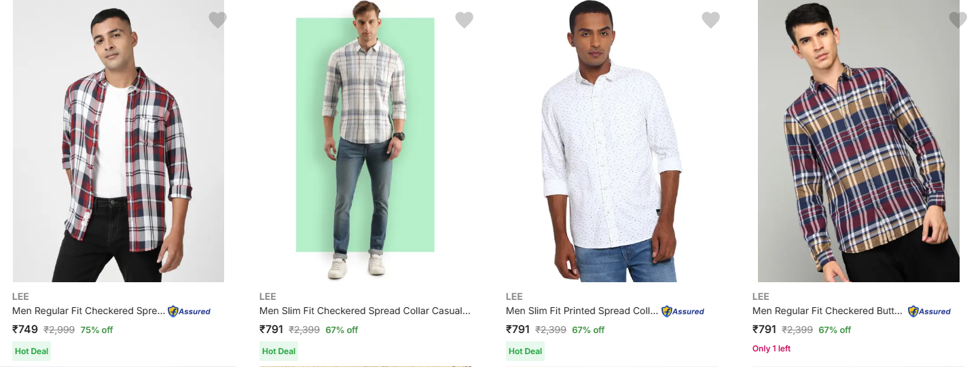Image resolution: width=980 pixels, height=367 pixels.
Task: Click Hot Deal tag under slim fit checkered shirt
Action: (278, 351)
